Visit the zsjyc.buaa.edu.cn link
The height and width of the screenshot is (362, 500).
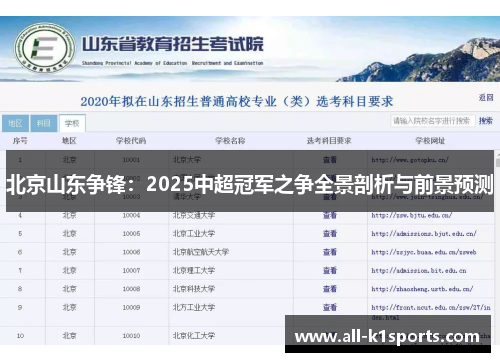click(424, 252)
